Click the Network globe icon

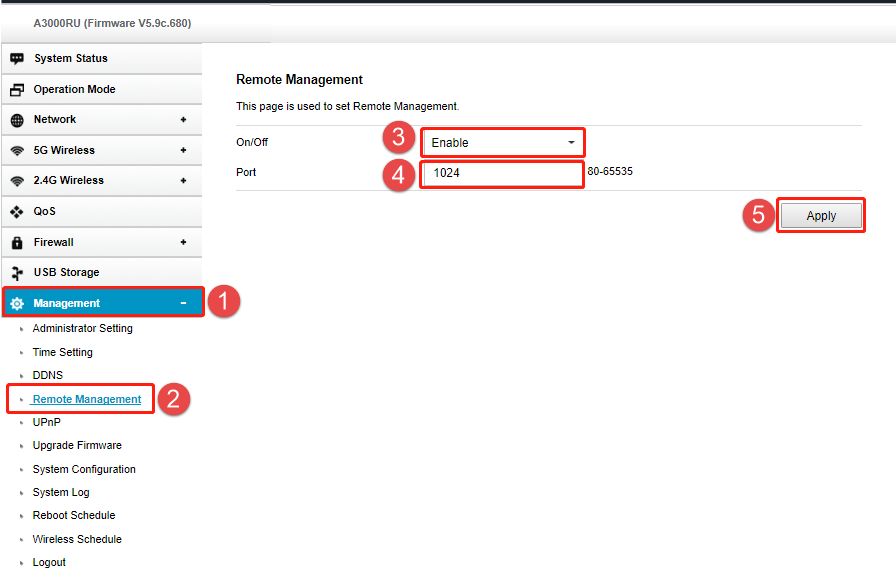tap(17, 120)
